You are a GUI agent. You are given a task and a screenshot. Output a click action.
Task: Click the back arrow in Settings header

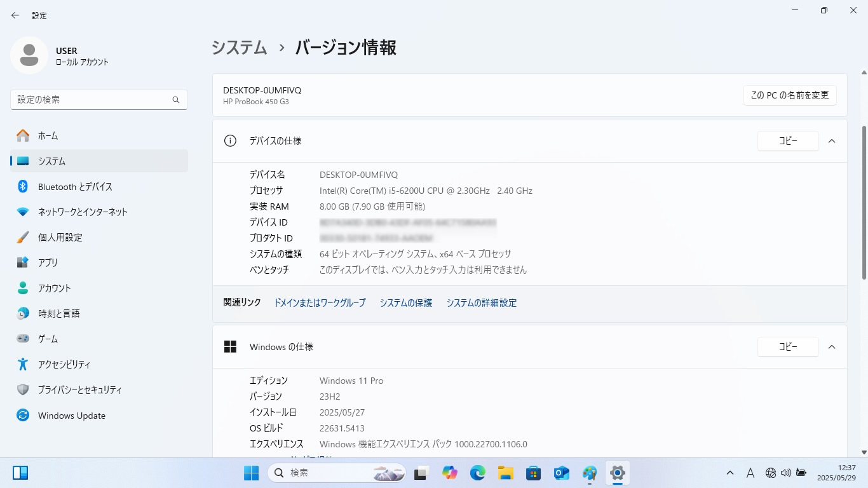[x=15, y=15]
